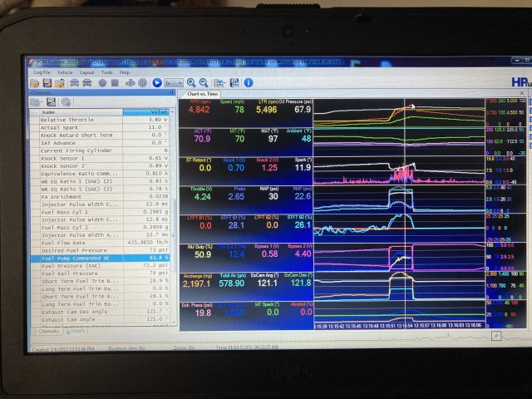The height and width of the screenshot is (399, 532).
Task: Click the blue info icon in toolbar
Action: 248,83
